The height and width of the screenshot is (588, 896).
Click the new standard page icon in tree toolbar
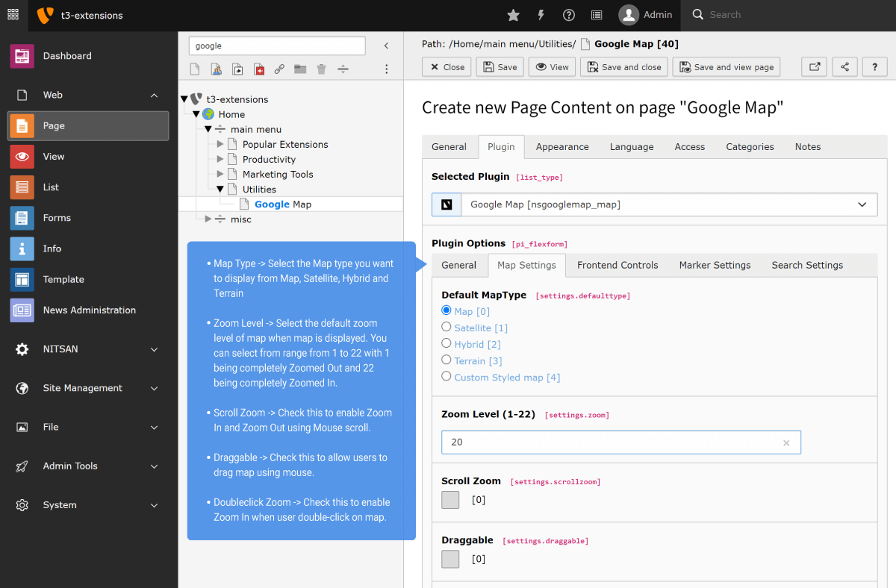tap(195, 69)
